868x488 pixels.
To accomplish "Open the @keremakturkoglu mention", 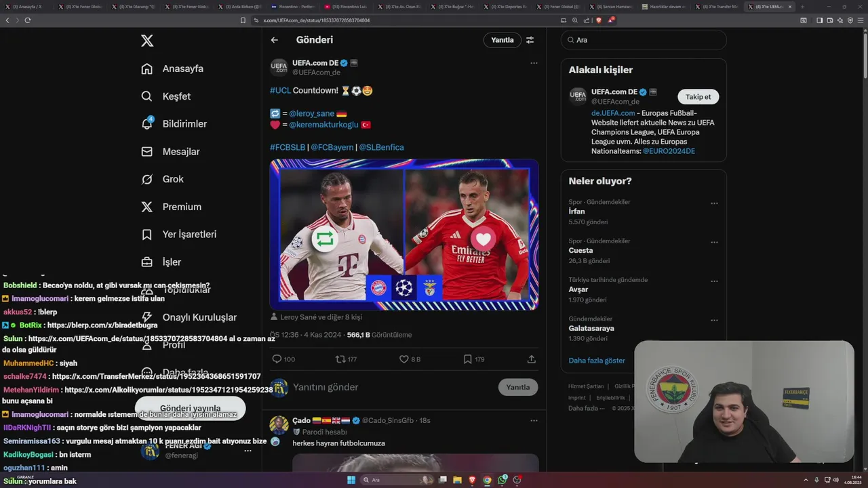I will pyautogui.click(x=323, y=125).
